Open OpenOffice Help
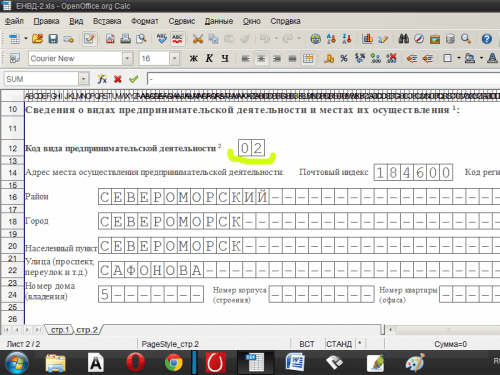 point(487,39)
